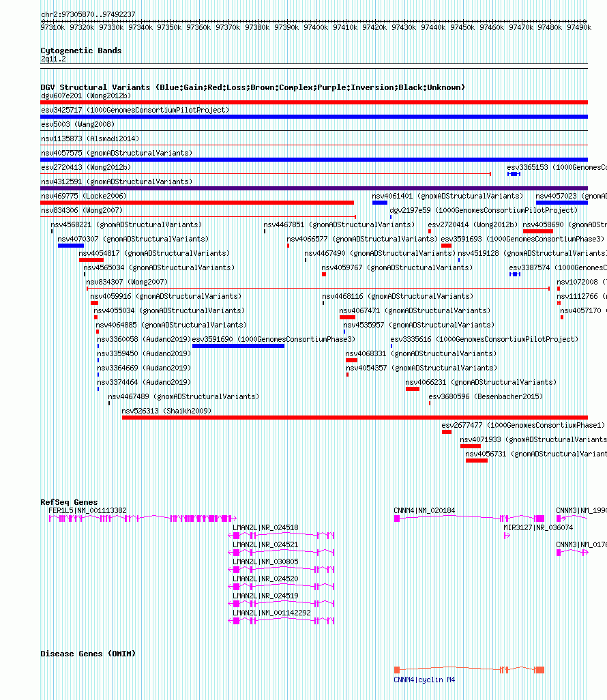
Task: Click the LMAN2L NR_024520 transcript
Action: pyautogui.click(x=281, y=586)
